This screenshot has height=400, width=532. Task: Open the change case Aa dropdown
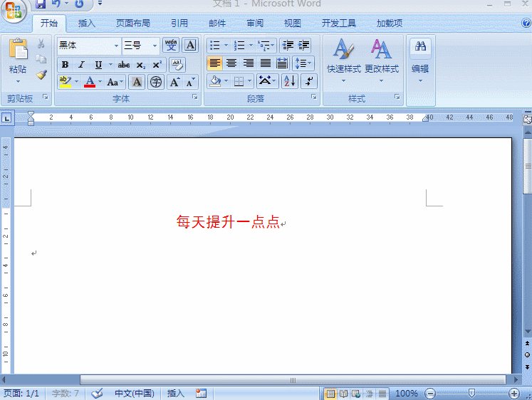115,82
